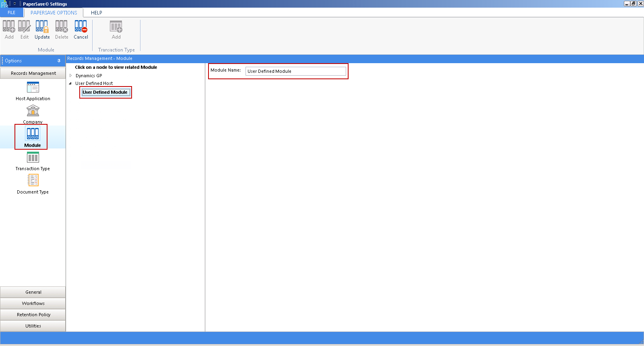Image resolution: width=644 pixels, height=346 pixels.
Task: Open the Records Management section
Action: tap(33, 73)
